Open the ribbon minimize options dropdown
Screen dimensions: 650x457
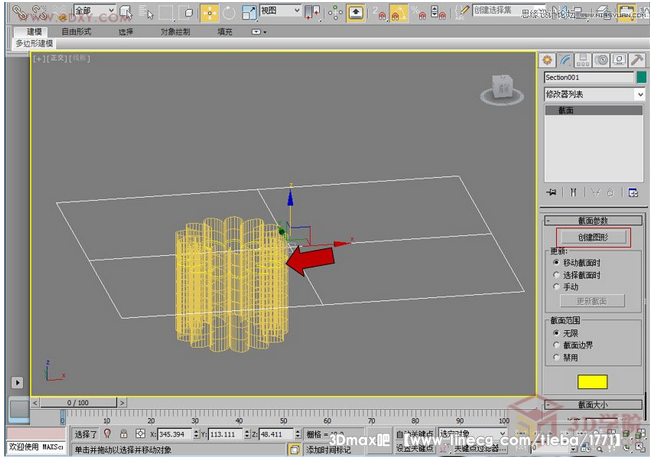point(259,32)
